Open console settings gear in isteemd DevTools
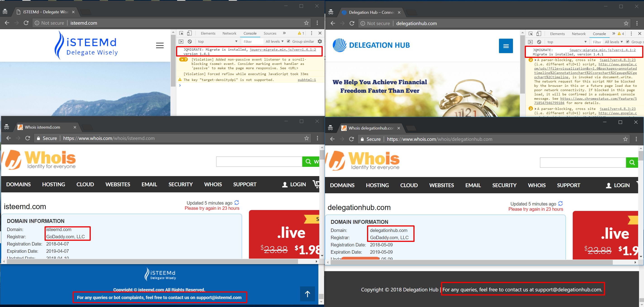The height and width of the screenshot is (307, 644). (320, 41)
